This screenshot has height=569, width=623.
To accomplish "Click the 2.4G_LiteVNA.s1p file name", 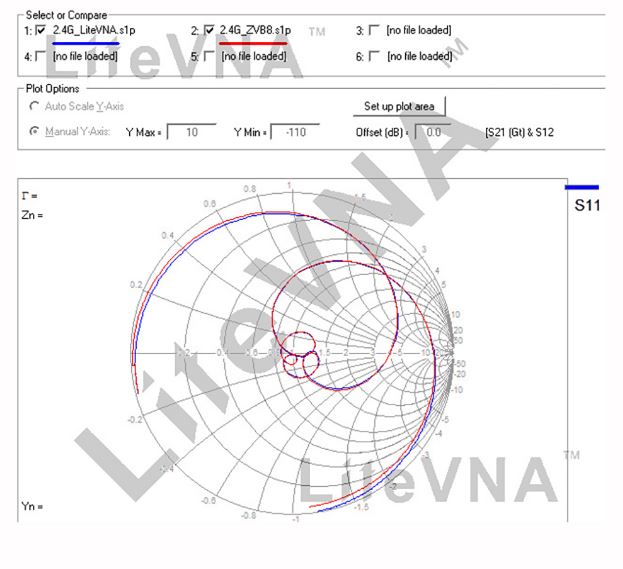I will click(94, 30).
